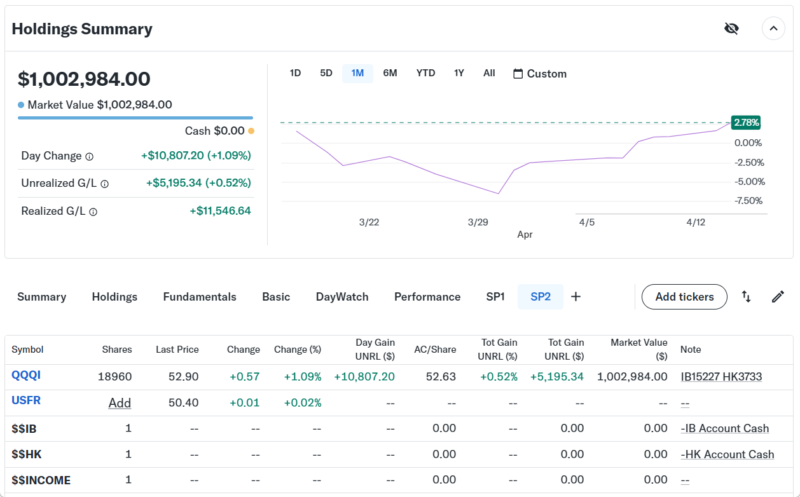Select the YTD chart range
Image resolution: width=800 pixels, height=497 pixels.
[x=426, y=73]
